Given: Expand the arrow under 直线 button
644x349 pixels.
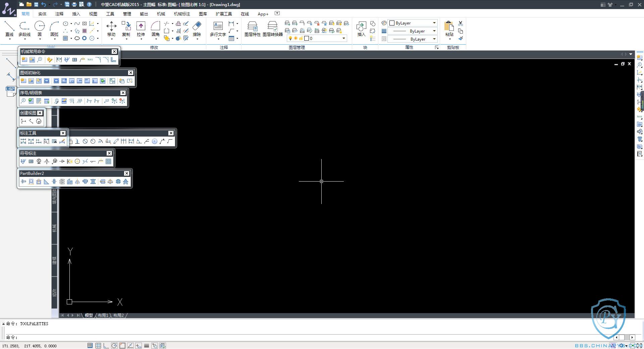Looking at the screenshot, I should [x=9, y=39].
